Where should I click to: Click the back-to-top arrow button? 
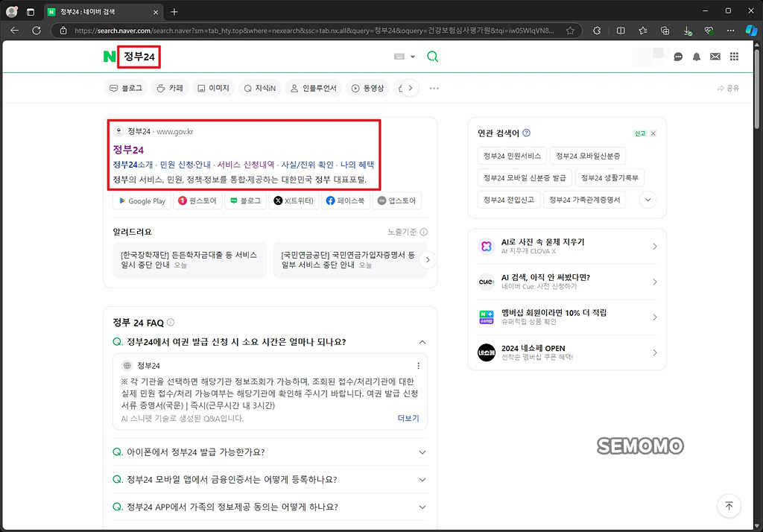coord(729,506)
